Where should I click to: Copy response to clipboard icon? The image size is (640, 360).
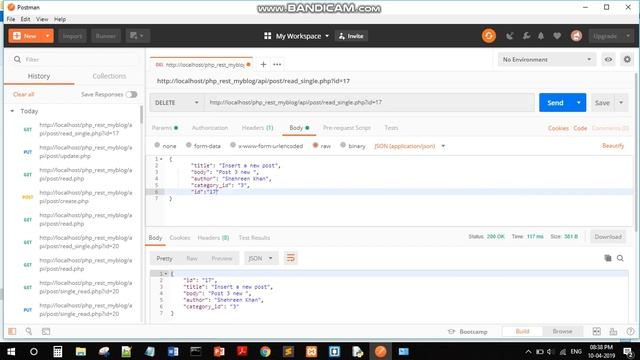click(x=608, y=258)
